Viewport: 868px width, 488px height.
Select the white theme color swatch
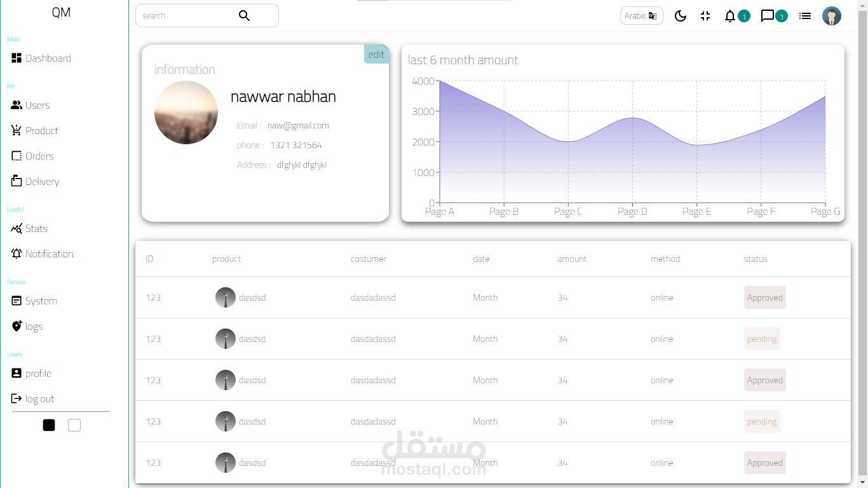(74, 425)
